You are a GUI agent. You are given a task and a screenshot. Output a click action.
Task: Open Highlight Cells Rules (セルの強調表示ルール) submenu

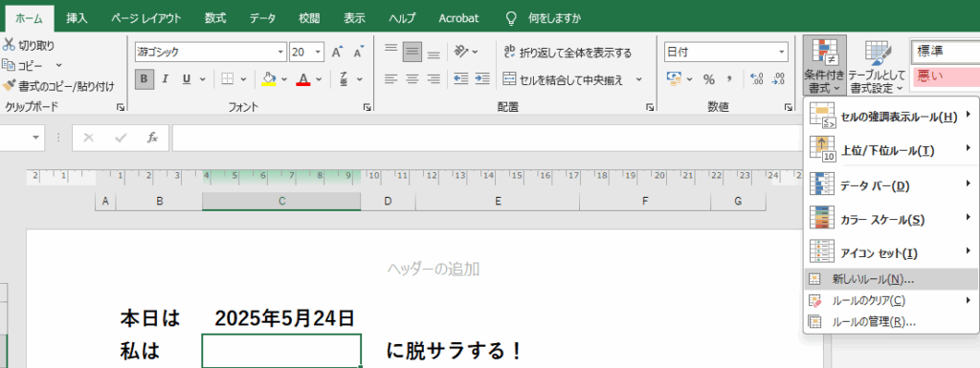click(891, 116)
